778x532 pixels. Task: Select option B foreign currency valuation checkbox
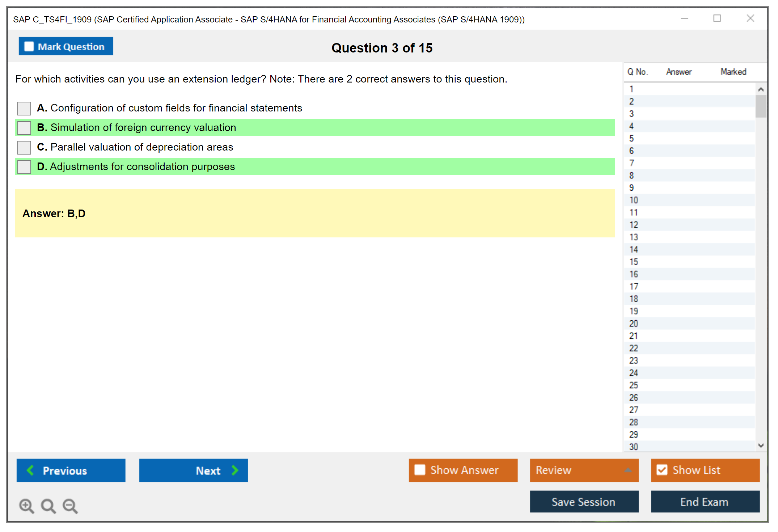(x=24, y=128)
